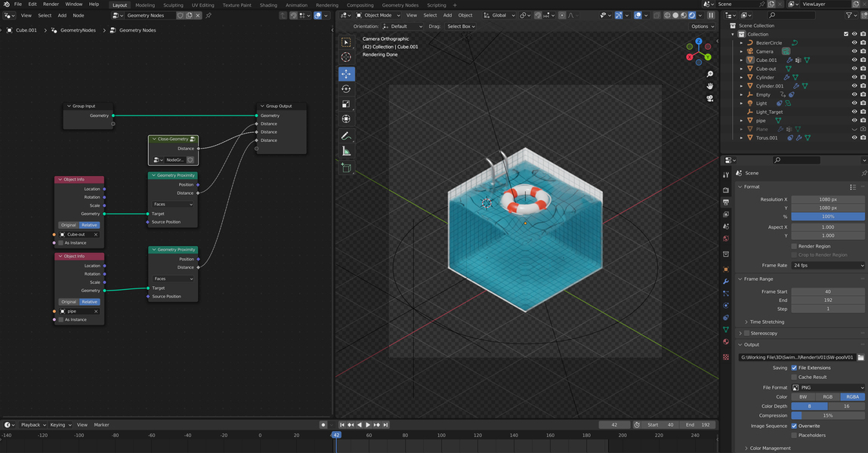Activate the Move tool
The width and height of the screenshot is (868, 453).
coord(347,73)
